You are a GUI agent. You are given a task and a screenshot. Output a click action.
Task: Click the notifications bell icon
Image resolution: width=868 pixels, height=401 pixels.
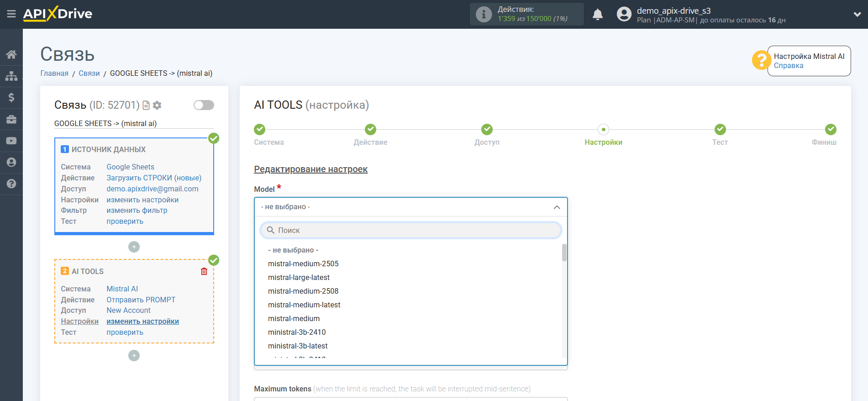597,15
